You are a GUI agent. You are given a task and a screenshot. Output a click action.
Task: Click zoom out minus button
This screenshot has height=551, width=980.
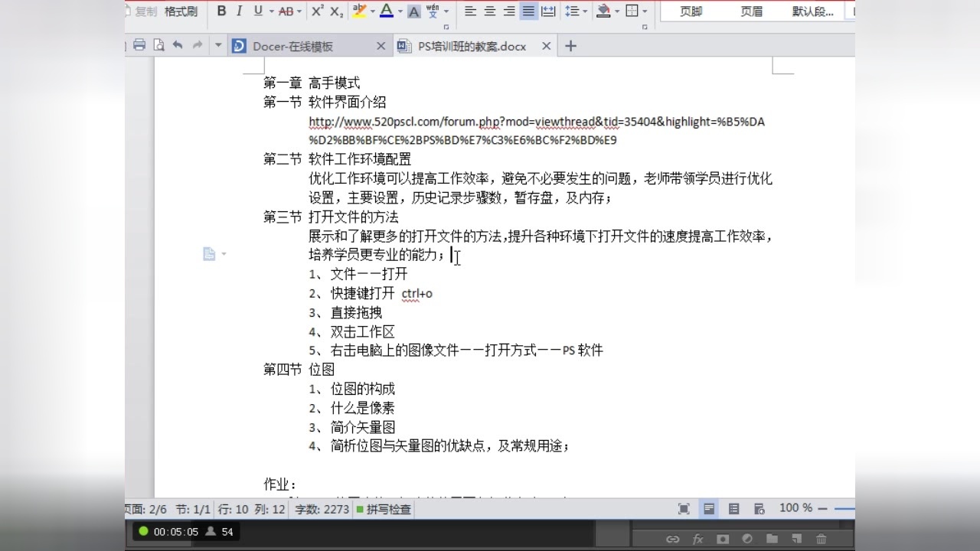point(822,508)
